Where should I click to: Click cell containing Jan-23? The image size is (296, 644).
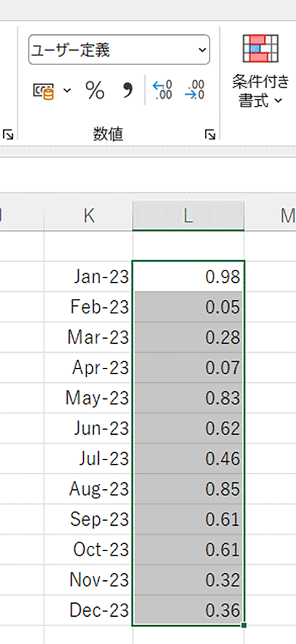pos(88,277)
